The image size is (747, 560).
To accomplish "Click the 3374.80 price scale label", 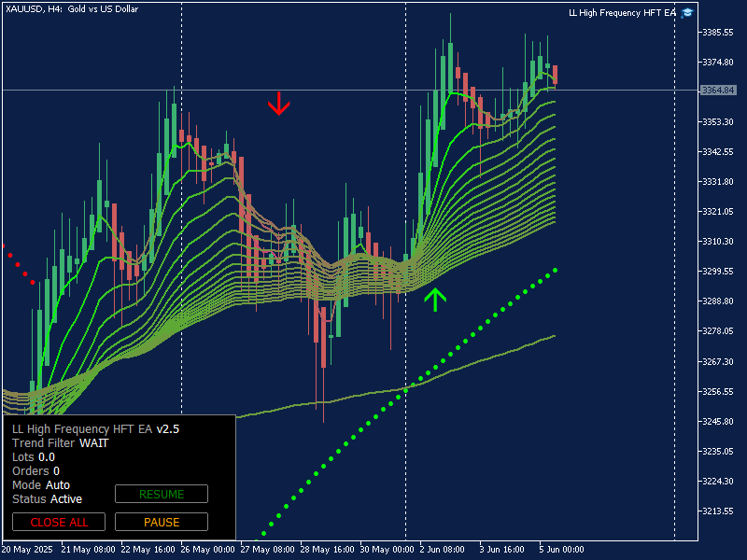I will [718, 63].
